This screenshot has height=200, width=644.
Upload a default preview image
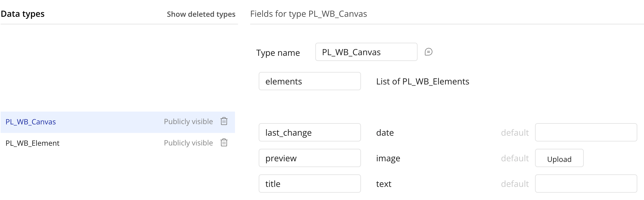(559, 158)
